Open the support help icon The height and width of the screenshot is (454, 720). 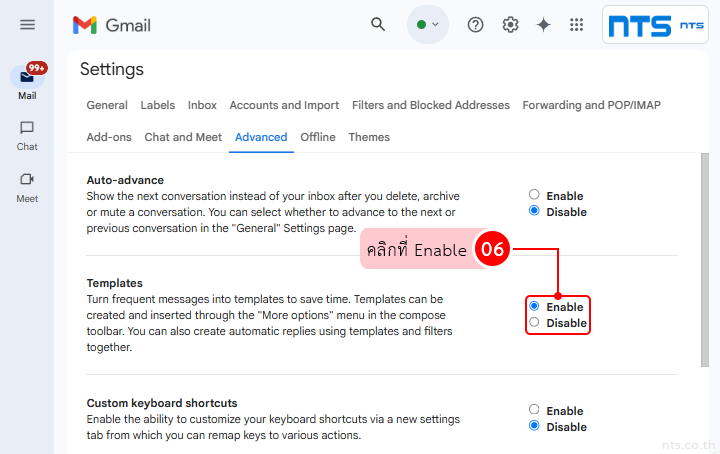(x=476, y=25)
